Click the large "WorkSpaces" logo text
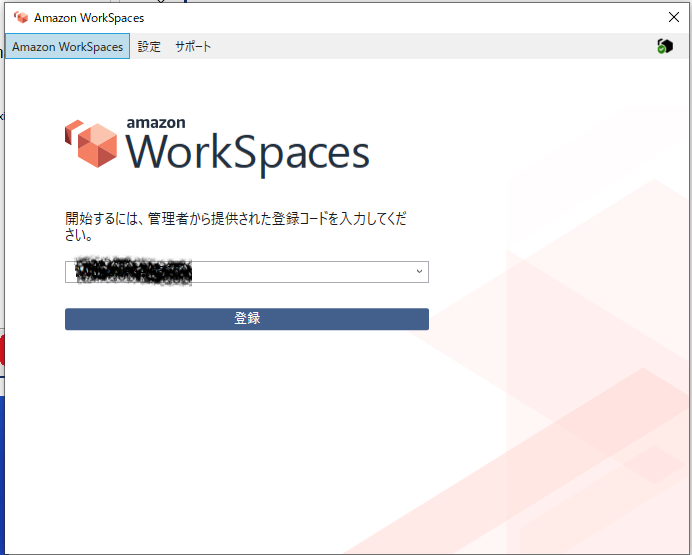 248,153
